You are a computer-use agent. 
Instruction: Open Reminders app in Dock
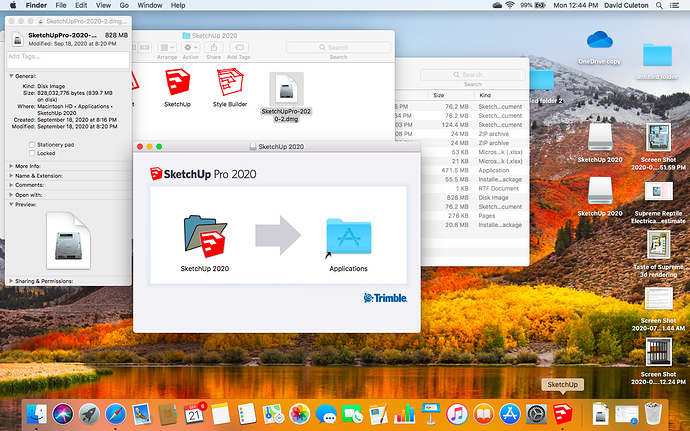tap(246, 414)
